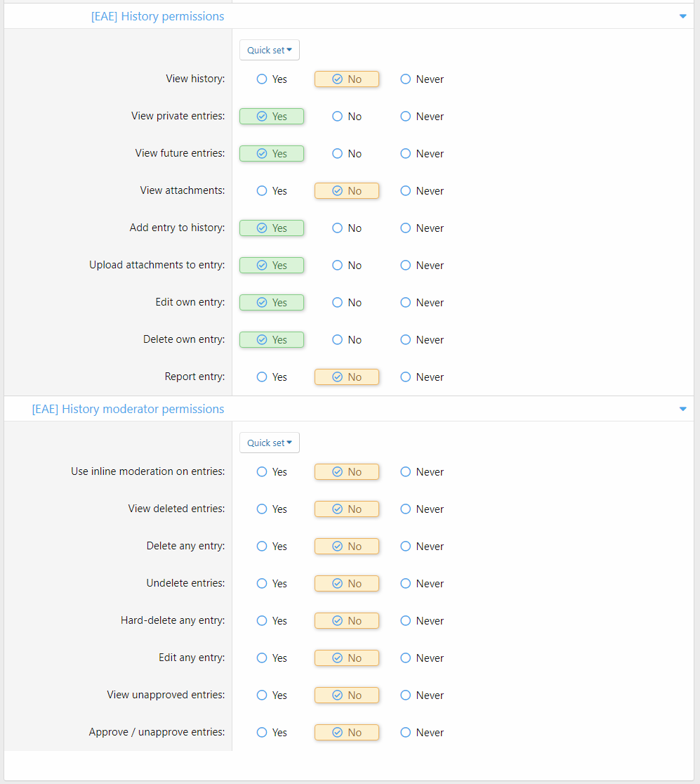Screen dimensions: 700x784
Task: Open Quick set dropdown for History permissions
Action: tap(270, 51)
